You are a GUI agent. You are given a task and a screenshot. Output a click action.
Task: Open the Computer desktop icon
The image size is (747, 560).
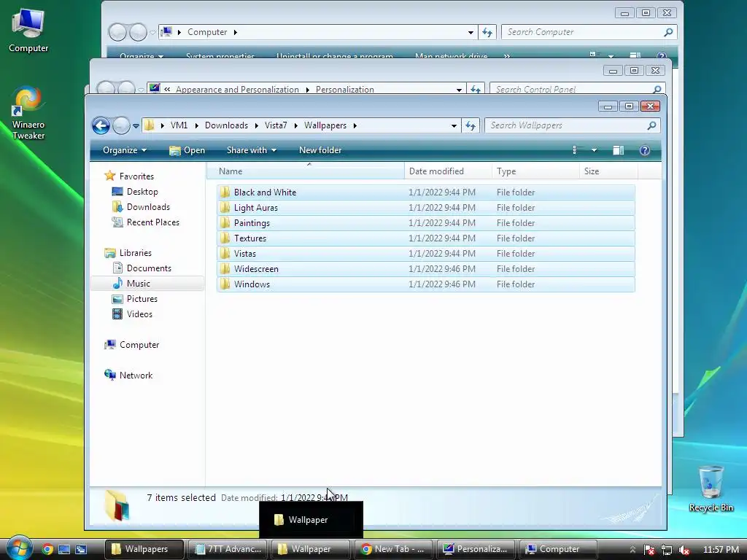pyautogui.click(x=28, y=31)
